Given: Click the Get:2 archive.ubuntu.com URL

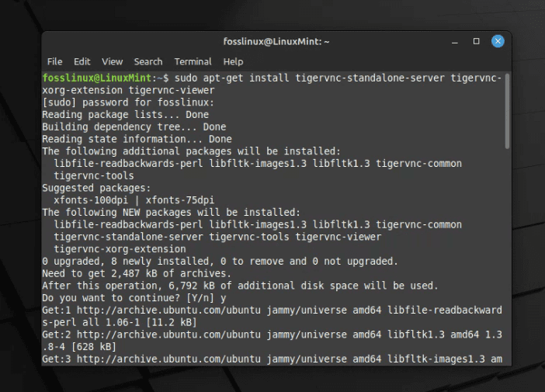Looking at the screenshot, I should 168,335.
